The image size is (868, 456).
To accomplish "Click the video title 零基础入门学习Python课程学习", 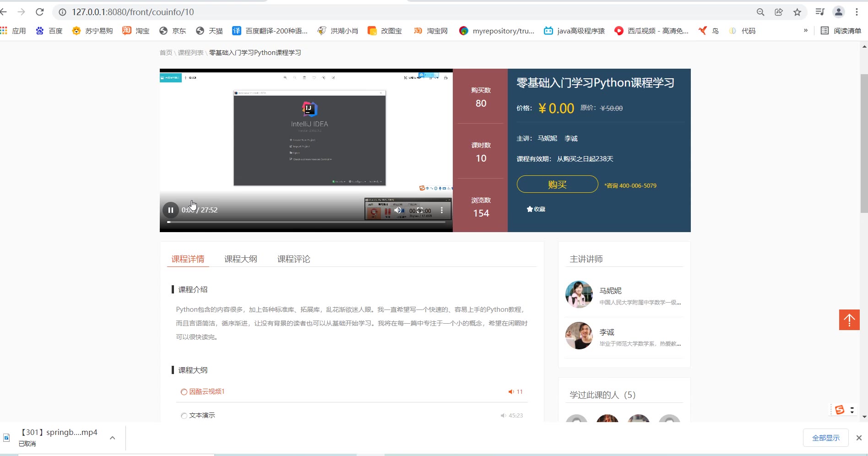I will [x=596, y=83].
